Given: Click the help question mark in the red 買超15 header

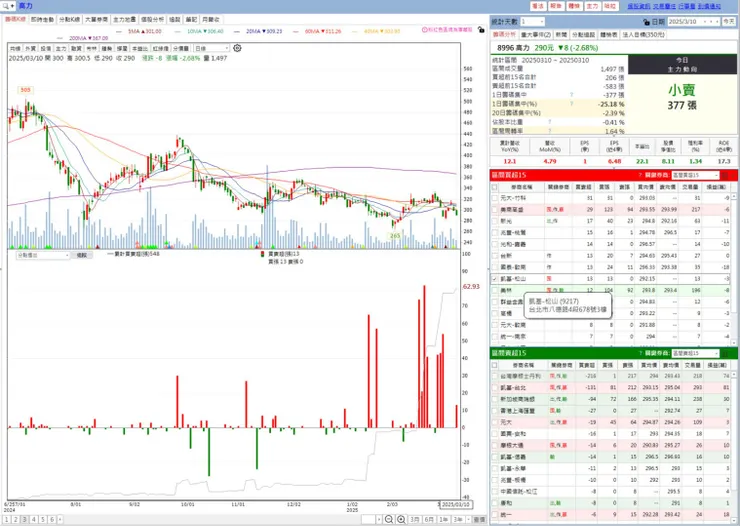Looking at the screenshot, I should (640, 175).
